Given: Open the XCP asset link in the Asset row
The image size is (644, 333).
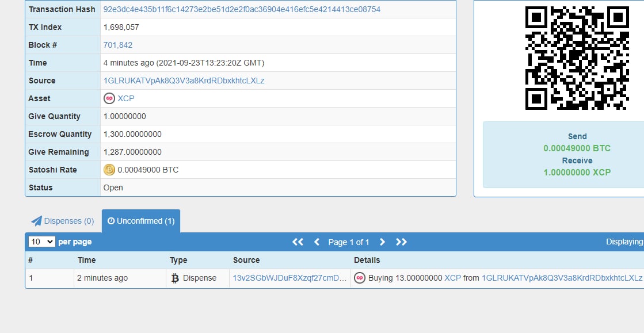Looking at the screenshot, I should pos(126,98).
